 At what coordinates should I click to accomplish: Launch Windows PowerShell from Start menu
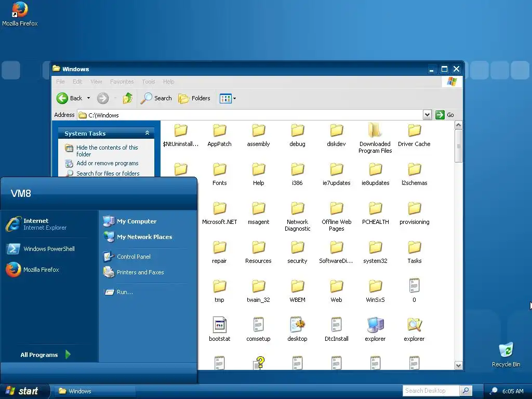46,249
